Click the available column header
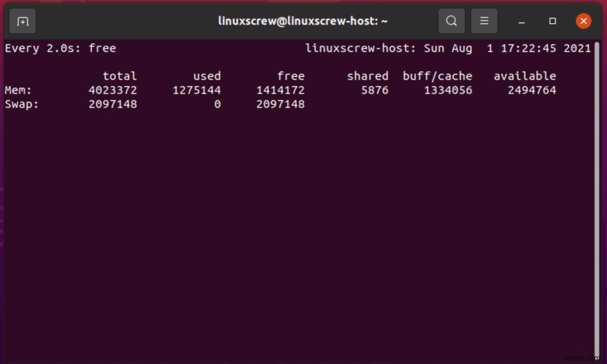The height and width of the screenshot is (364, 607). 525,76
